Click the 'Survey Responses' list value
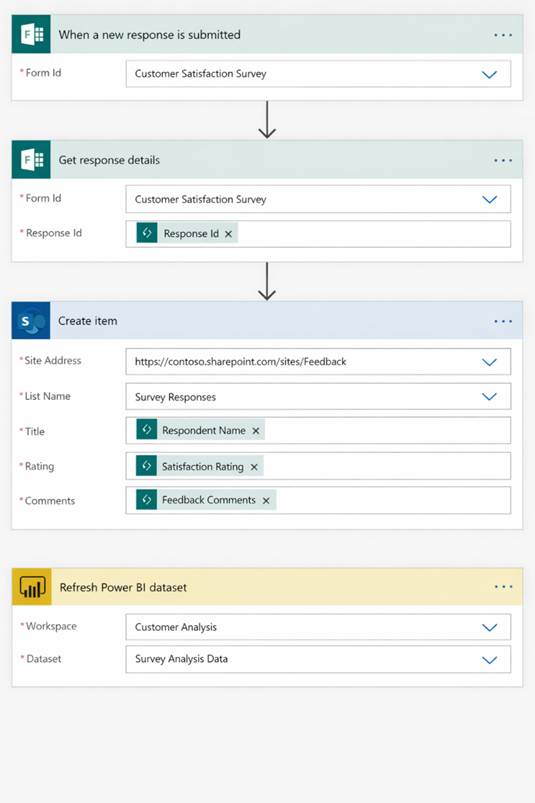This screenshot has height=803, width=535. (x=175, y=397)
